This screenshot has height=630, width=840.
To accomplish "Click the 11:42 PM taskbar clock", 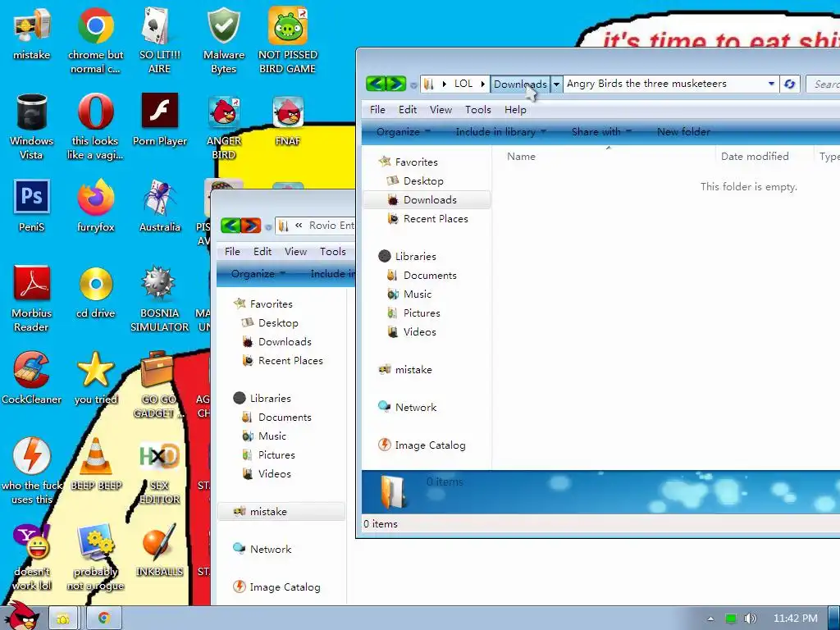I will click(796, 619).
